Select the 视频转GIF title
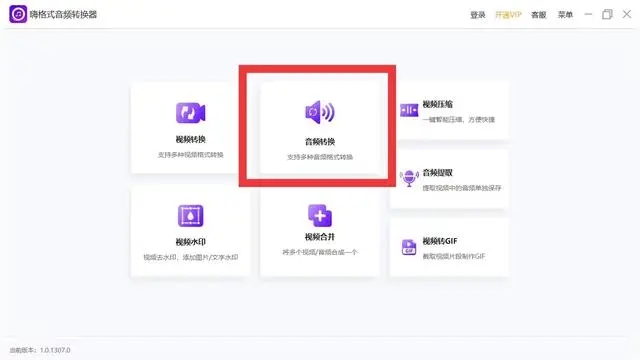Screen dimensions: 640x360 (x=440, y=241)
